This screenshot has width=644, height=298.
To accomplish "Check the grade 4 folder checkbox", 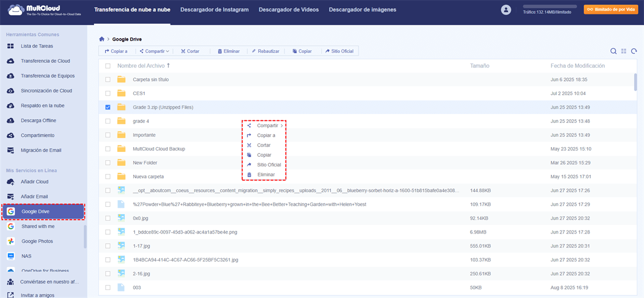I will pyautogui.click(x=108, y=121).
